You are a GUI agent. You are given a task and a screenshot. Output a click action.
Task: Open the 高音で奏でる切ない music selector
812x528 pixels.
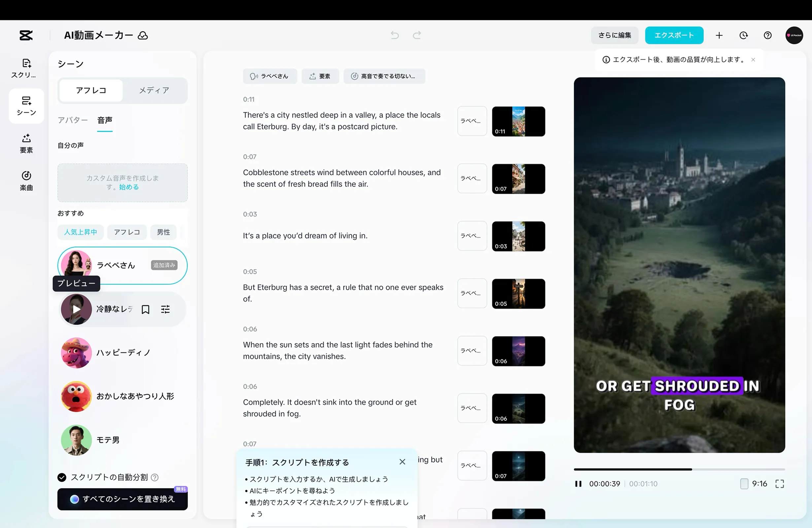(x=384, y=76)
